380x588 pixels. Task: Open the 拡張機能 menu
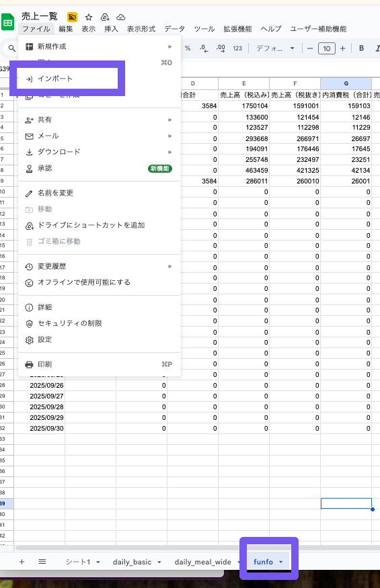pyautogui.click(x=237, y=29)
